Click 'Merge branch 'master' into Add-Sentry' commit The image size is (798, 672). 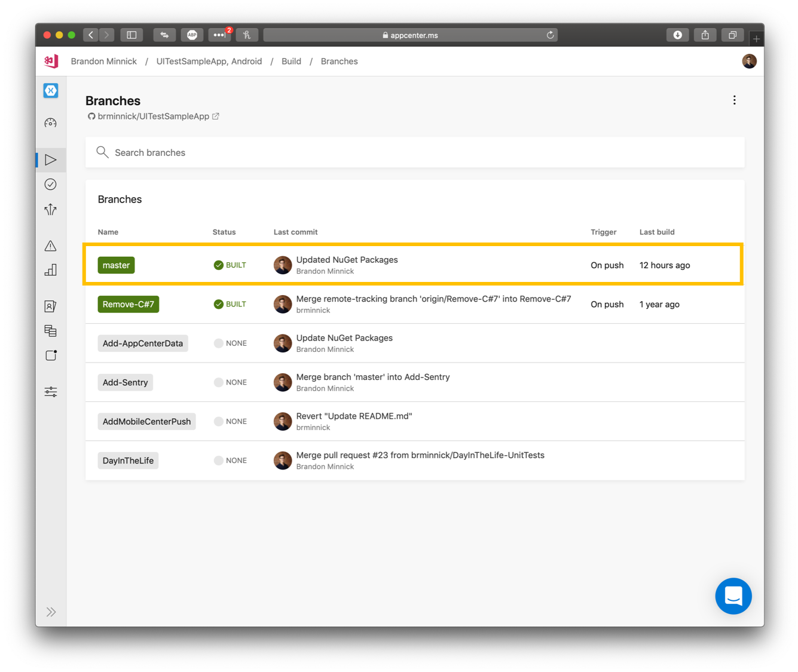[373, 377]
